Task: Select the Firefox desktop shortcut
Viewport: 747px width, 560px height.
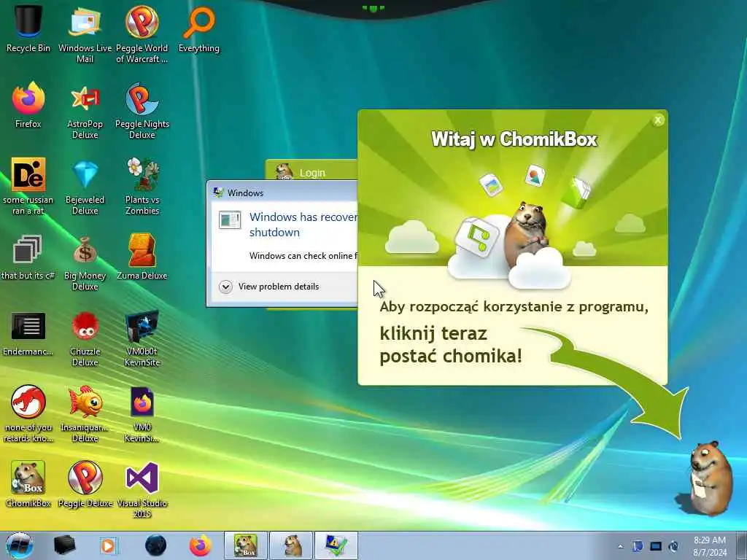Action: click(x=28, y=105)
